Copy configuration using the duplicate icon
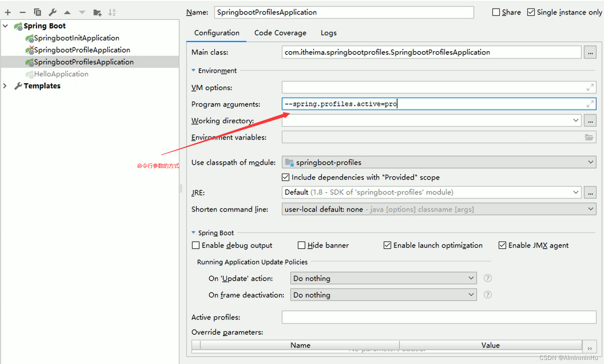This screenshot has width=604, height=364. (x=37, y=12)
